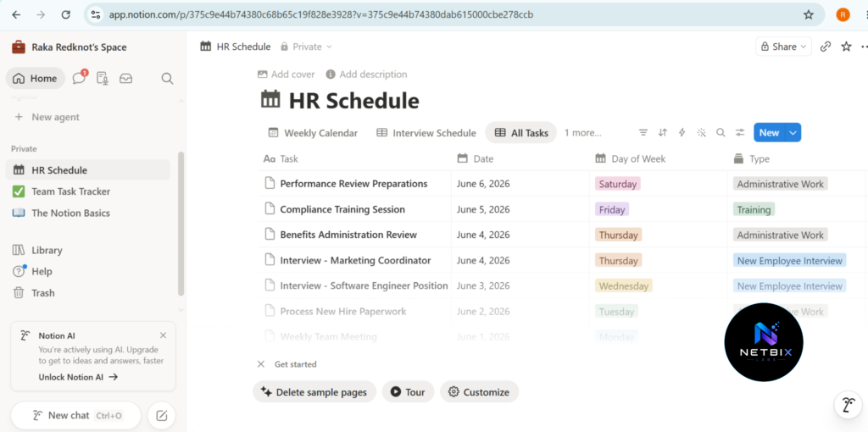Select the All Tasks view tab
This screenshot has height=432, width=868.
[x=521, y=133]
